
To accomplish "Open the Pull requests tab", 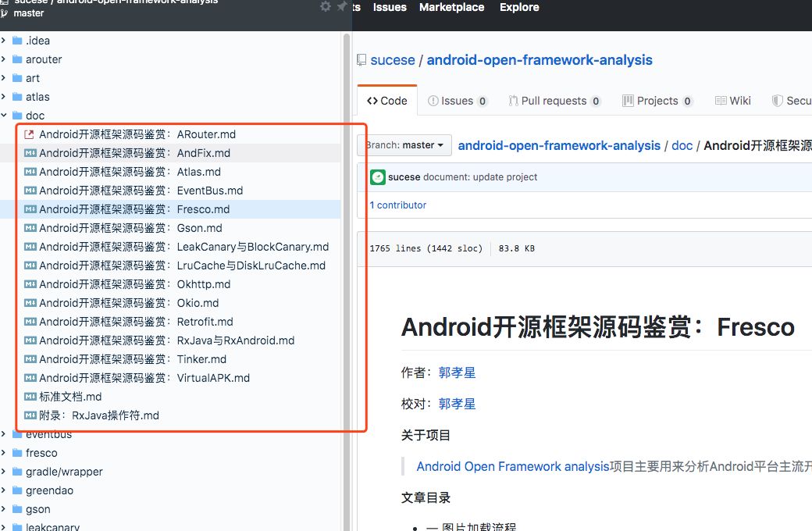I will coord(554,101).
